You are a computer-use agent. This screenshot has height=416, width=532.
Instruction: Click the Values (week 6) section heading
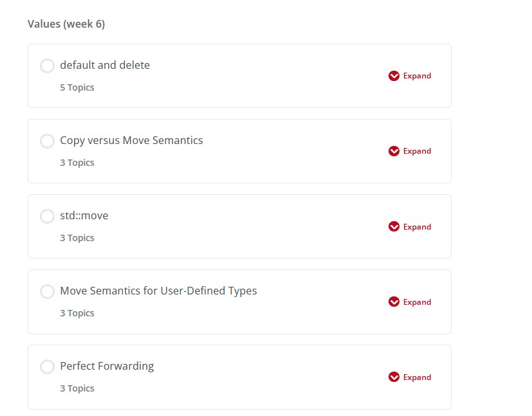coord(66,24)
